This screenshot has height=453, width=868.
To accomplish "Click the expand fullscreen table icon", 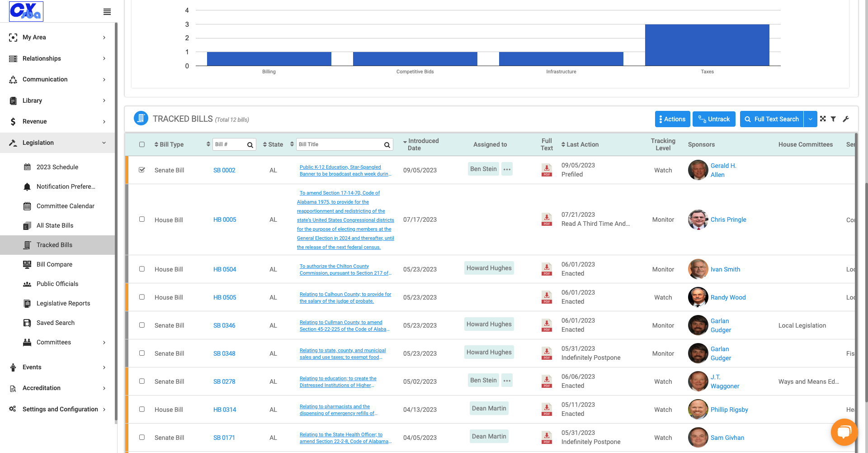I will [823, 119].
